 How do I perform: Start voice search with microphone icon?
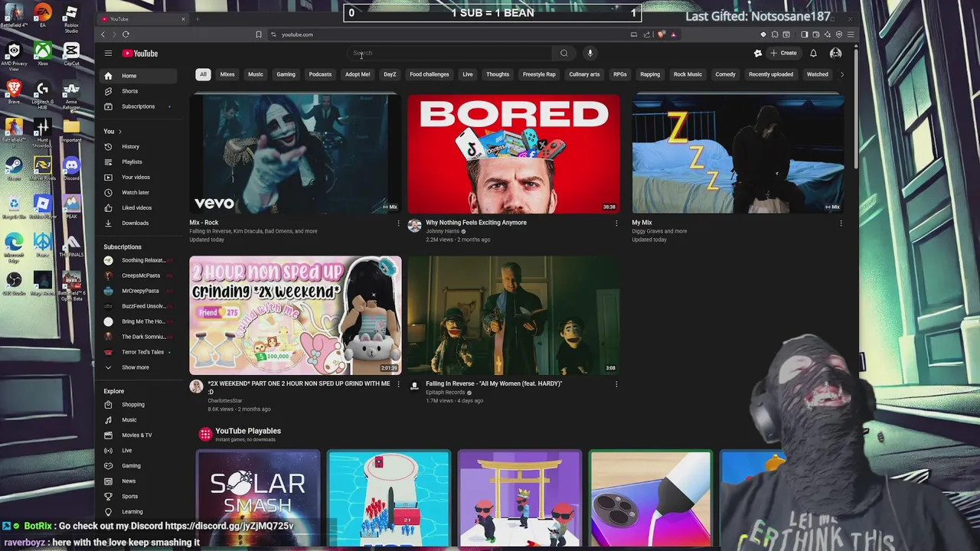tap(590, 54)
